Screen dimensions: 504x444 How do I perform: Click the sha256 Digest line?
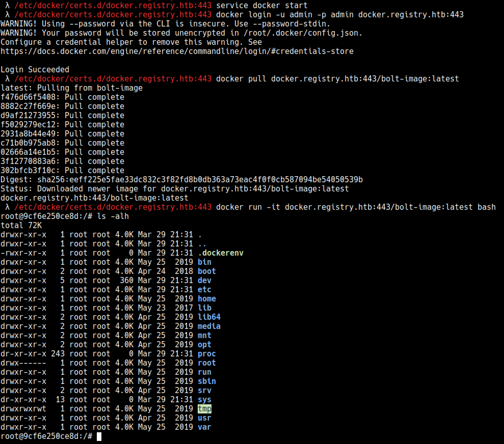(x=182, y=179)
